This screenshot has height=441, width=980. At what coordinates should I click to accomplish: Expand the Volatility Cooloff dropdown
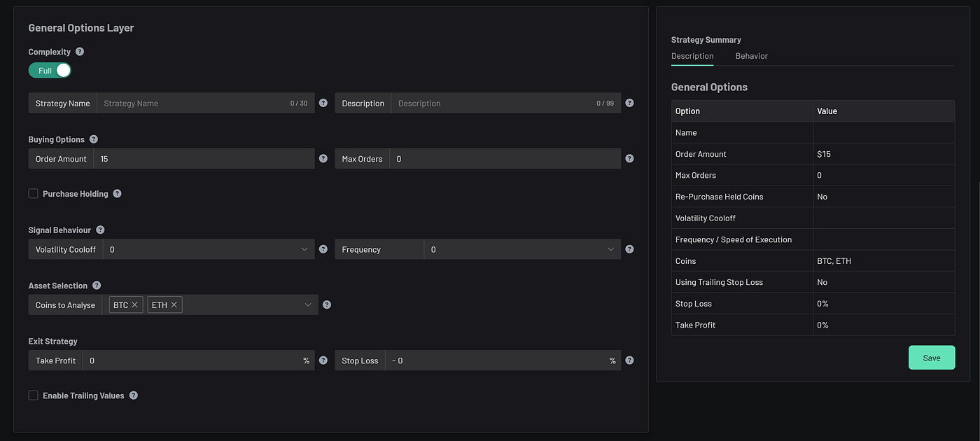209,249
